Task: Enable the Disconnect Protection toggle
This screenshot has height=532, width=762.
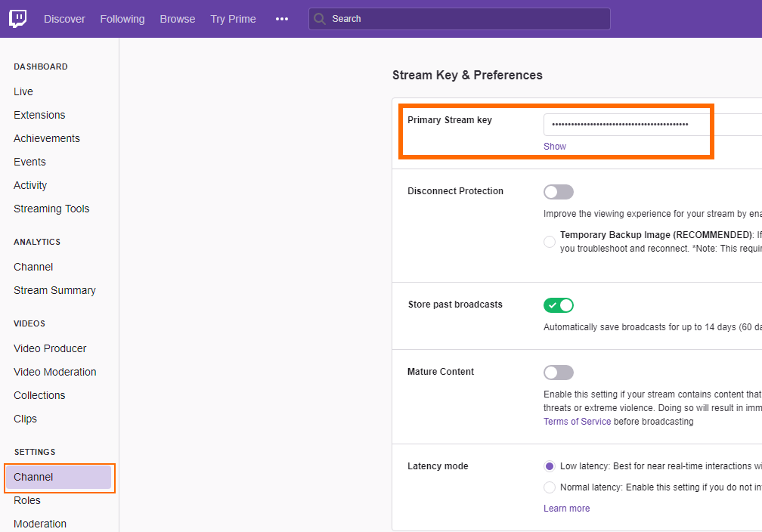Action: point(559,192)
